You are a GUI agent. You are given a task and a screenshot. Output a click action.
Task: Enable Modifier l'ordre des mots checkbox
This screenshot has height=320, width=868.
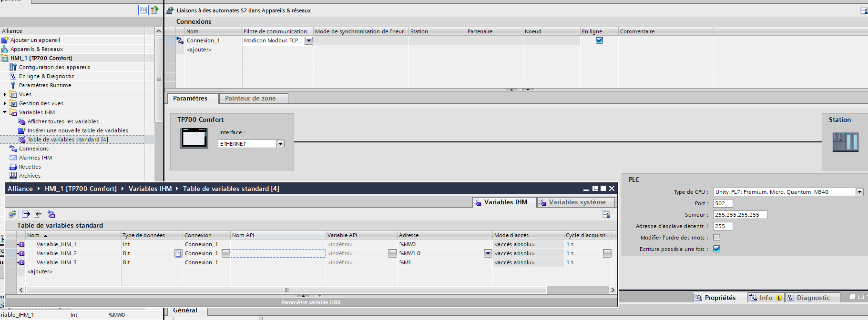click(x=716, y=238)
